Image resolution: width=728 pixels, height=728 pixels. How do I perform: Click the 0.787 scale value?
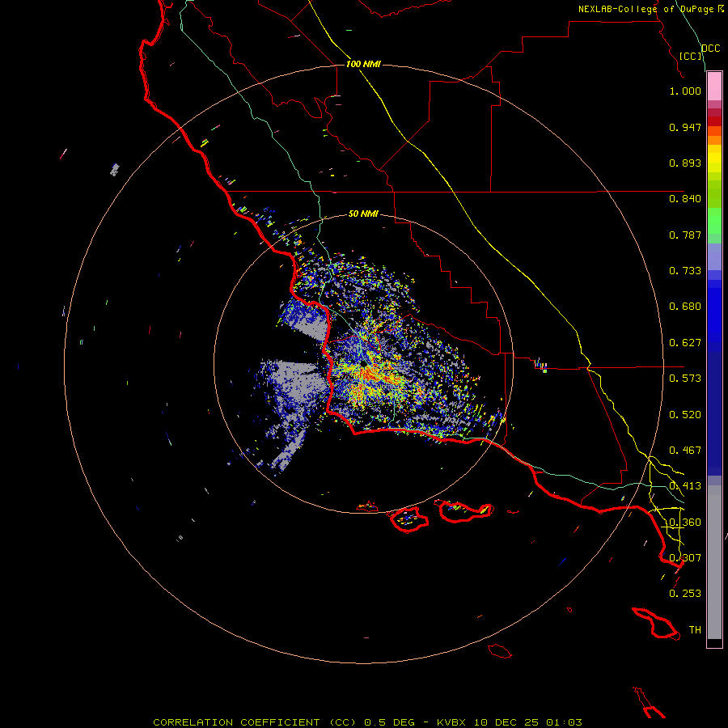(x=685, y=235)
